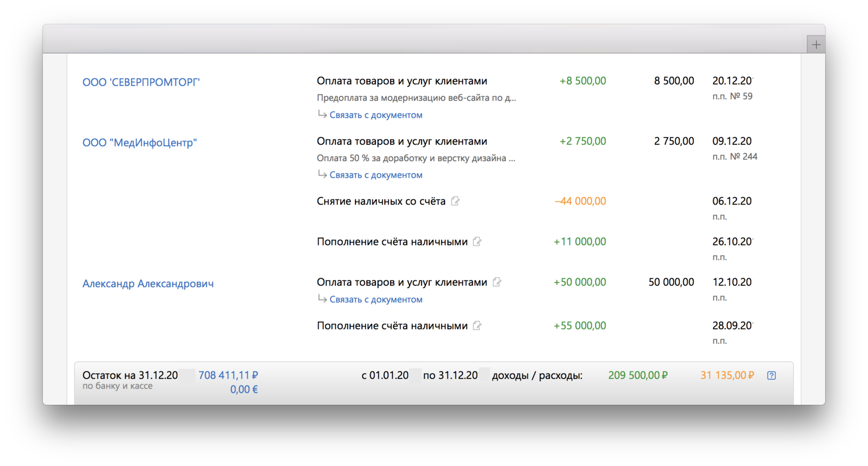Viewport: 868px width, 466px height.
Task: Click the plus button in the window tab bar
Action: [x=816, y=44]
